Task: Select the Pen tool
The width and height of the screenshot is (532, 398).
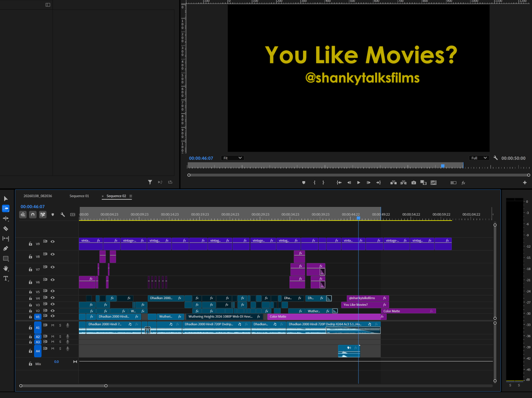Action: (x=6, y=248)
